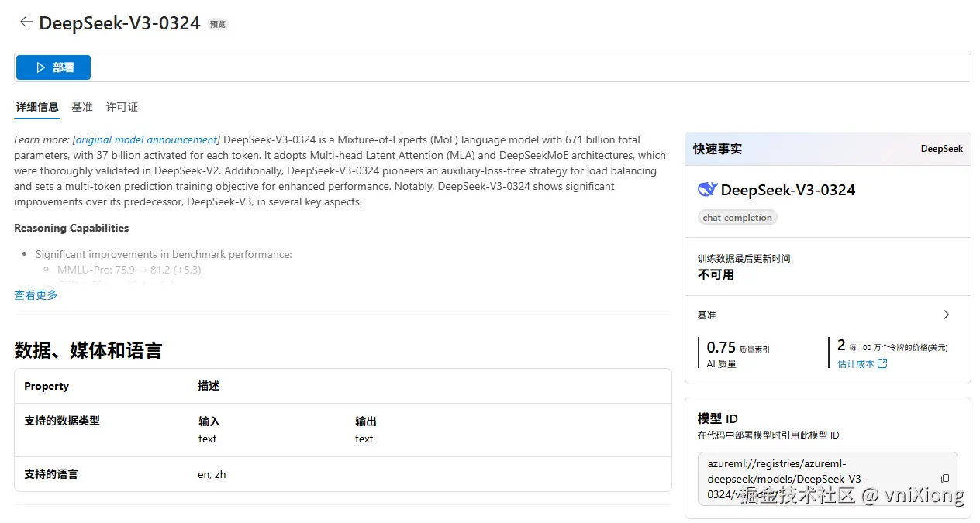Click the 部署 deploy button
Image resolution: width=980 pixels, height=523 pixels.
pos(53,67)
